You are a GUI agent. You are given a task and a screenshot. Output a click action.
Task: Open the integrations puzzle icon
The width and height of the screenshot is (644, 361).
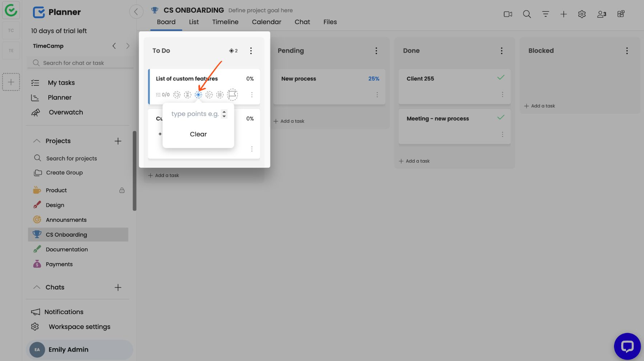[621, 14]
